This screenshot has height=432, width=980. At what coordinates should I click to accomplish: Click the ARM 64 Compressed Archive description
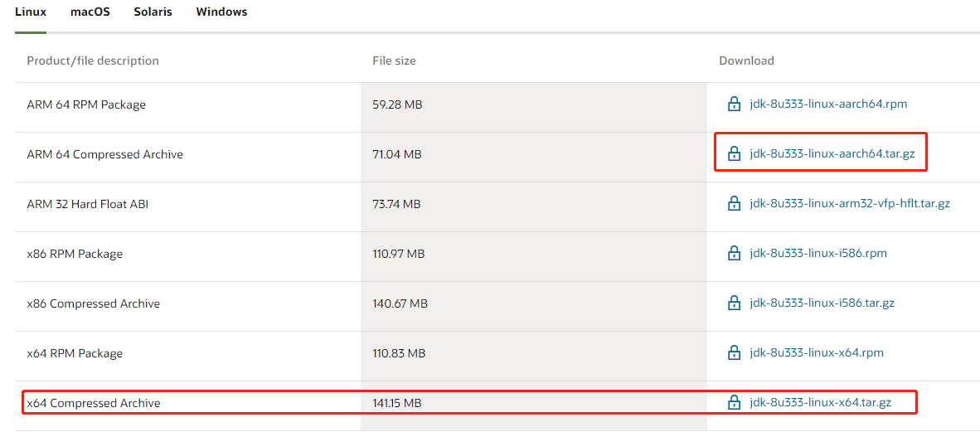pos(105,154)
